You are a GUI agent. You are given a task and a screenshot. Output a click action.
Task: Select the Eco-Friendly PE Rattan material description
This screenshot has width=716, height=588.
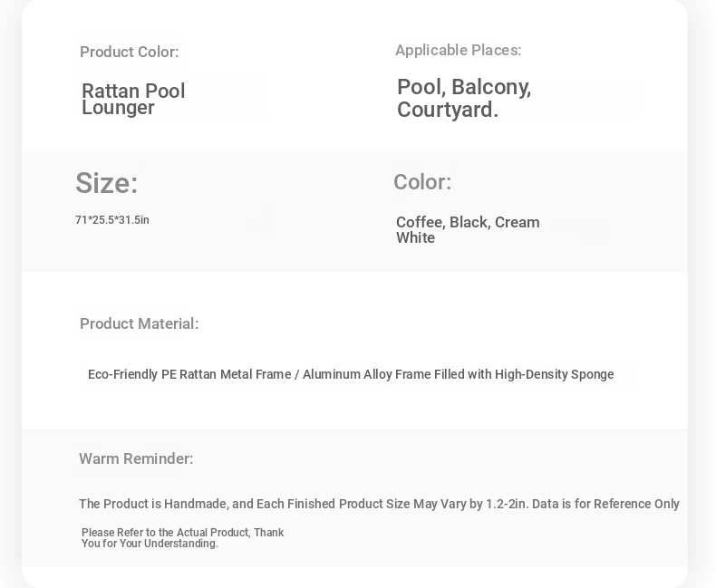pos(351,374)
